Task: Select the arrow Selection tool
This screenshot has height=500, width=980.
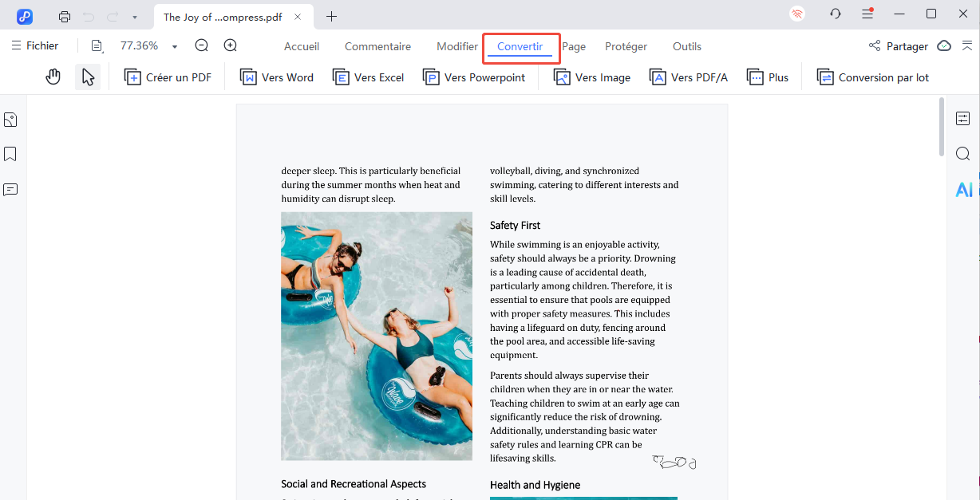Action: click(88, 77)
